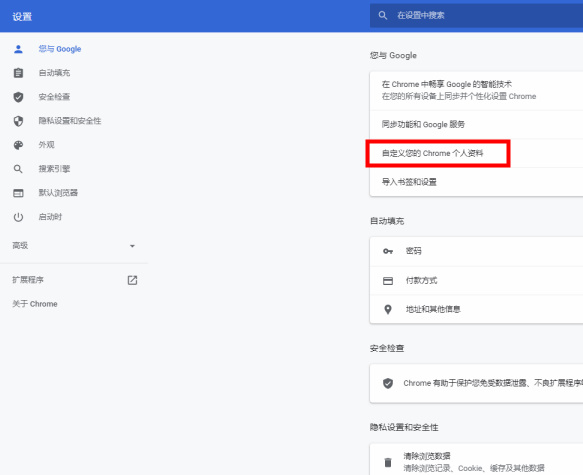The height and width of the screenshot is (475, 583).
Task: Open 同步功能和 Google 服务 row
Action: pos(476,125)
